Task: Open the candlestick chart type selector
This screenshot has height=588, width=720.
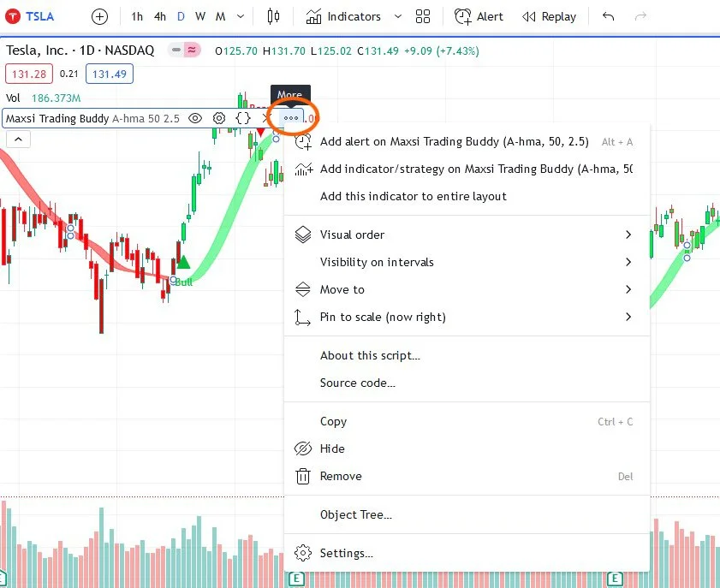Action: coord(273,17)
